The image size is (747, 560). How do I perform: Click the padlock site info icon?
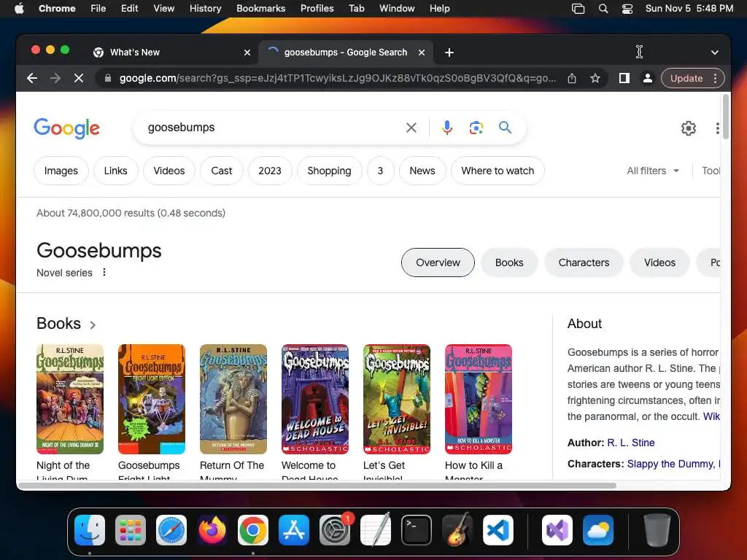108,78
